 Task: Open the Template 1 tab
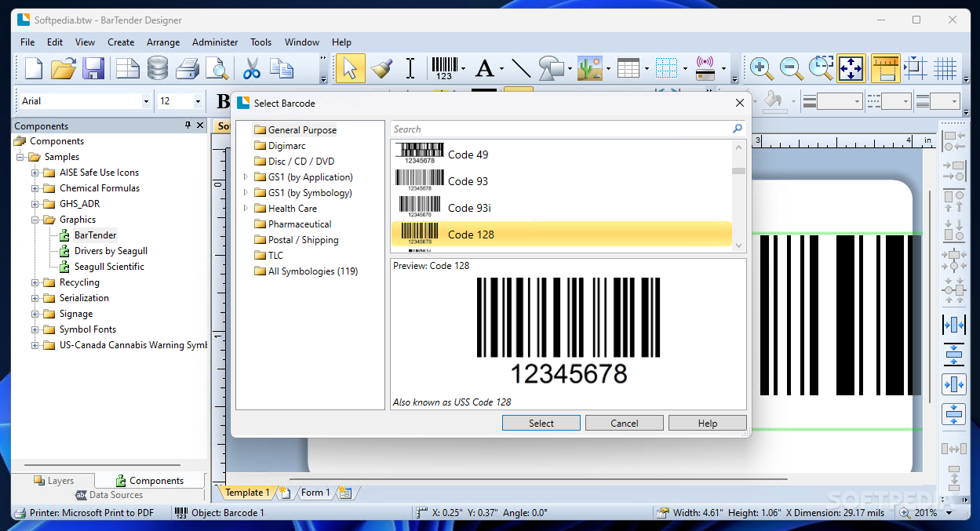247,493
